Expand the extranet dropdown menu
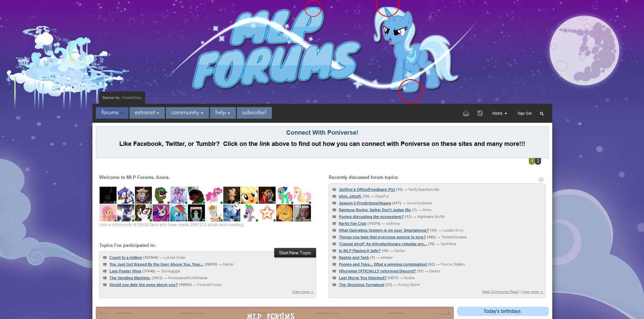The height and width of the screenshot is (319, 644). (147, 113)
